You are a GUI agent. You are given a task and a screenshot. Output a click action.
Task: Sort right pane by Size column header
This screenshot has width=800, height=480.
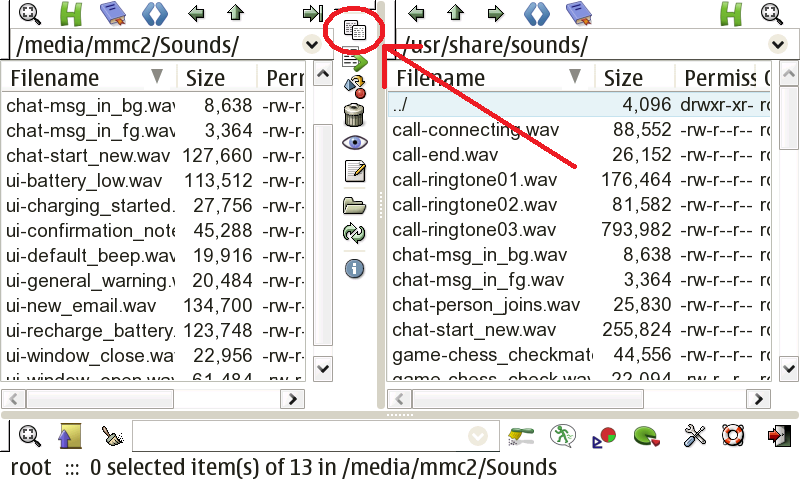coord(624,78)
